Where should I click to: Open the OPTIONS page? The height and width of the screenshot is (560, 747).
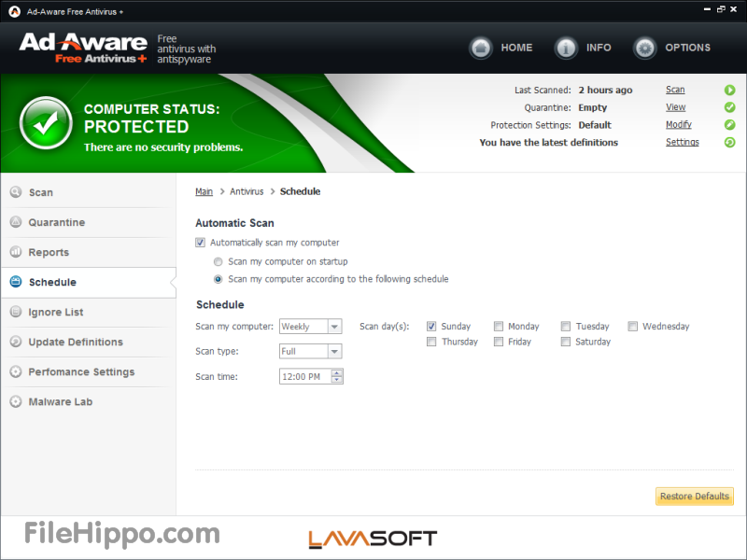click(687, 48)
